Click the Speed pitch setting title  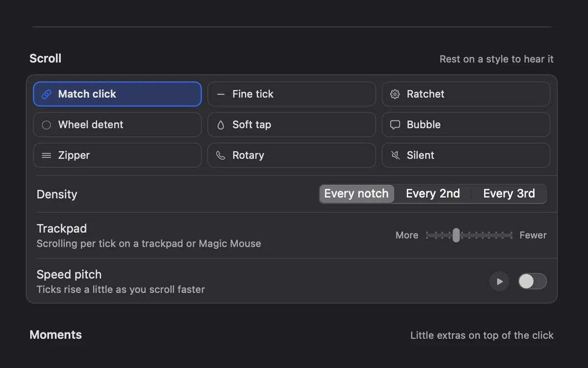[x=69, y=274]
